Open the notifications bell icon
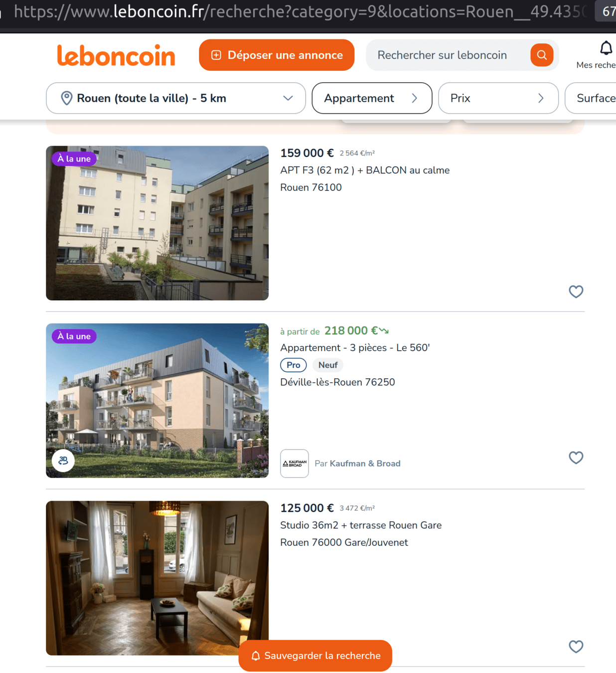This screenshot has width=616, height=673. [606, 48]
